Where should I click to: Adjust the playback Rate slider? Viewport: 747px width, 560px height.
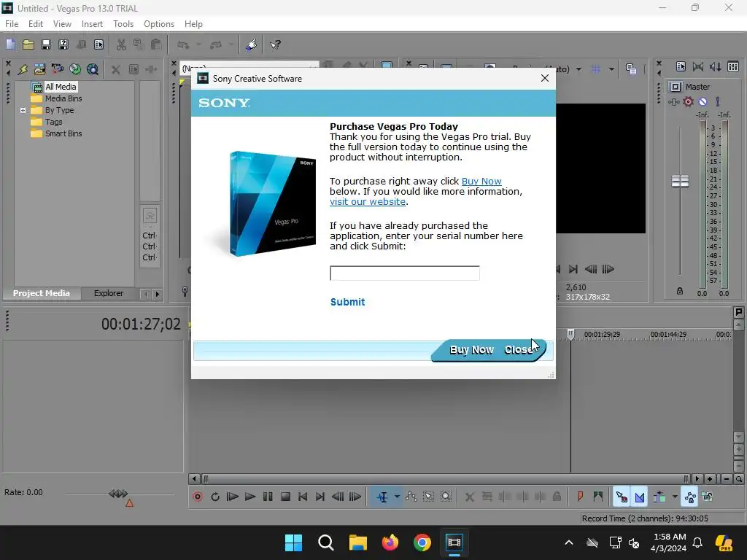click(x=118, y=494)
